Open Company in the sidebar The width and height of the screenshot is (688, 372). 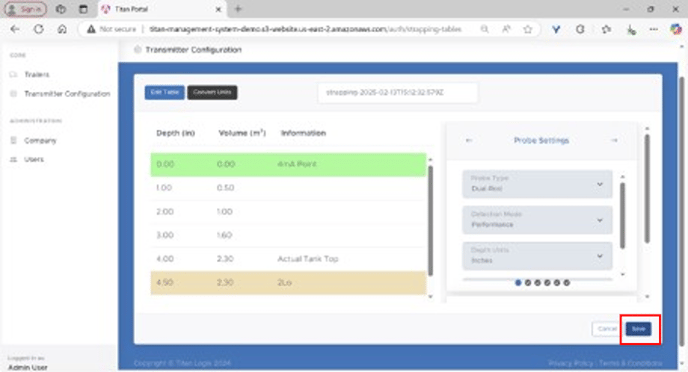click(x=40, y=141)
